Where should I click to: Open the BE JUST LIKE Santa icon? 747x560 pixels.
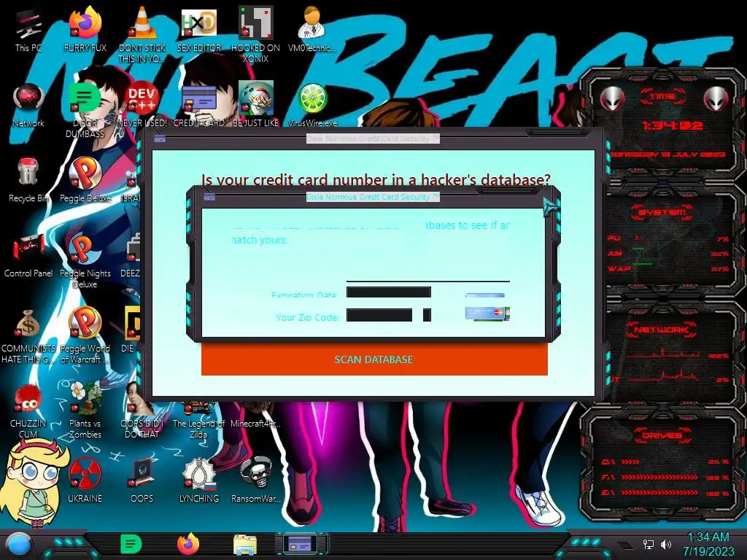[255, 105]
